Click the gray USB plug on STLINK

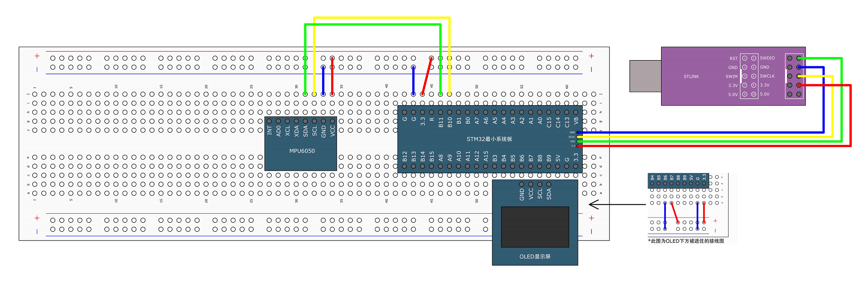645,76
